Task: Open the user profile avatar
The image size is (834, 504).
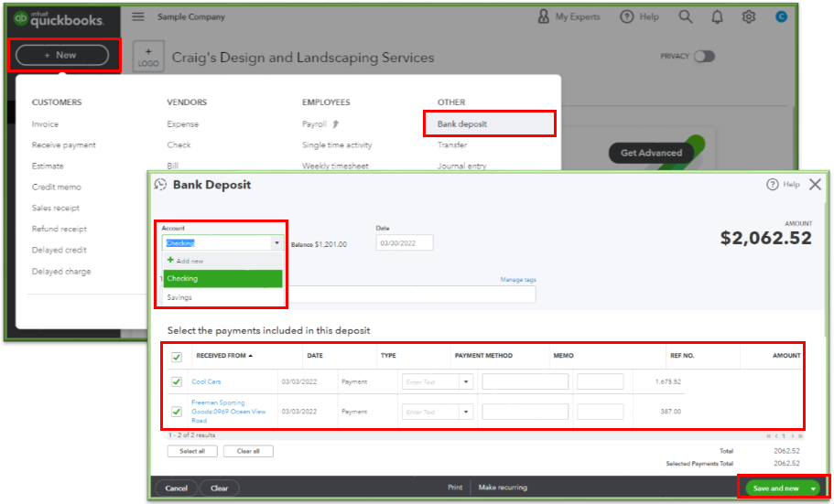Action: click(781, 17)
